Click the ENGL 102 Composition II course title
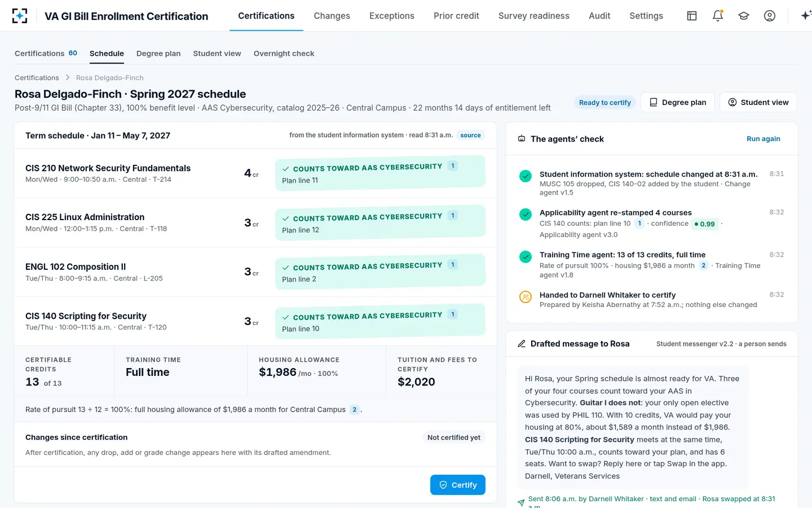 pos(76,267)
